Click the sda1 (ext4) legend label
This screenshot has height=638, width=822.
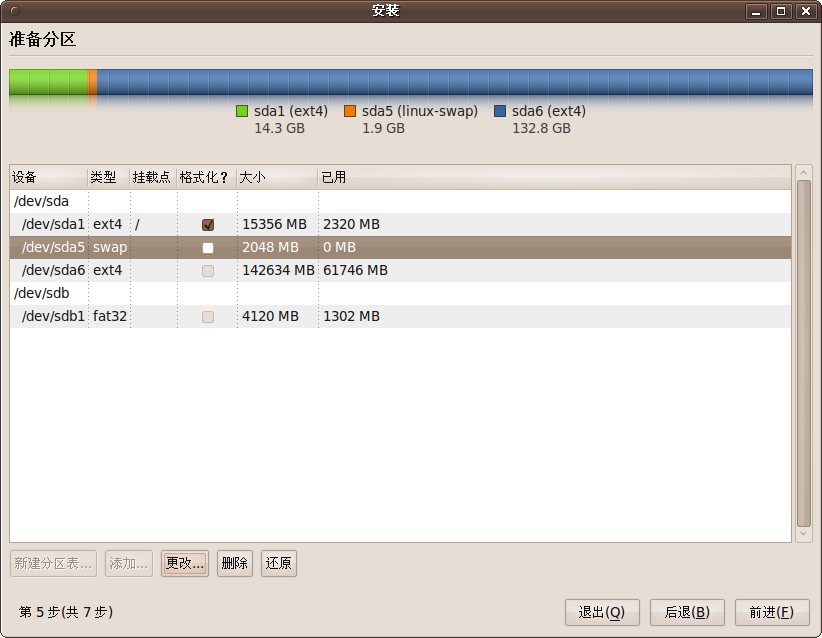(290, 111)
